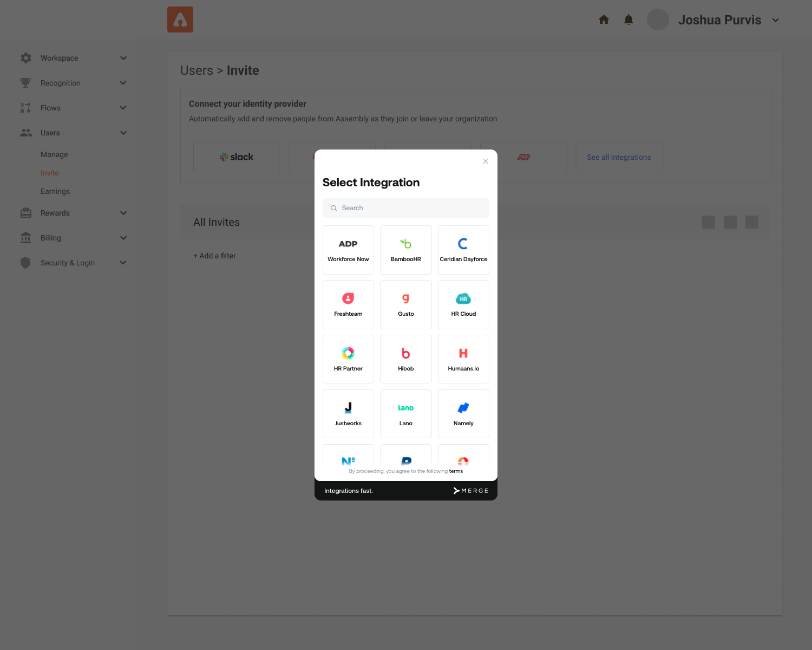Close the Select Integration dialog

486,161
